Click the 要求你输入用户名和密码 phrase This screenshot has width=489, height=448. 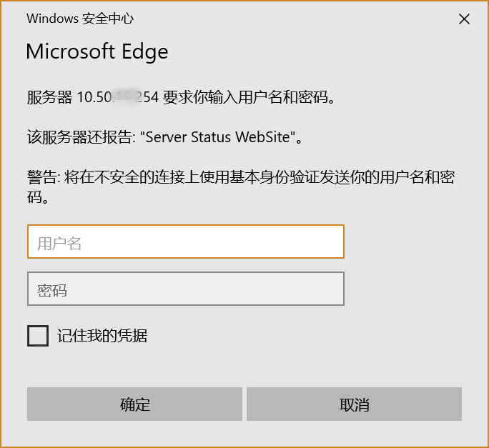(x=249, y=97)
